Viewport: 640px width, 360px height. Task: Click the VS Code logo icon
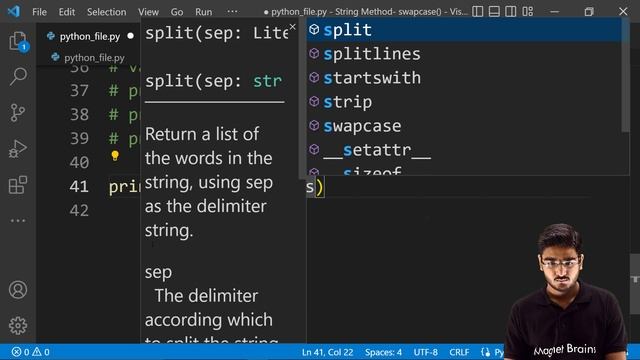tap(13, 11)
